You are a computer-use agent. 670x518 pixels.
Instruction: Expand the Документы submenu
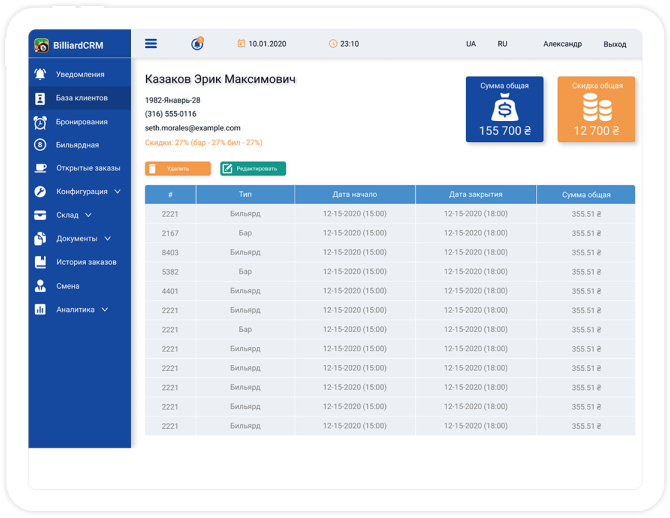tap(107, 239)
